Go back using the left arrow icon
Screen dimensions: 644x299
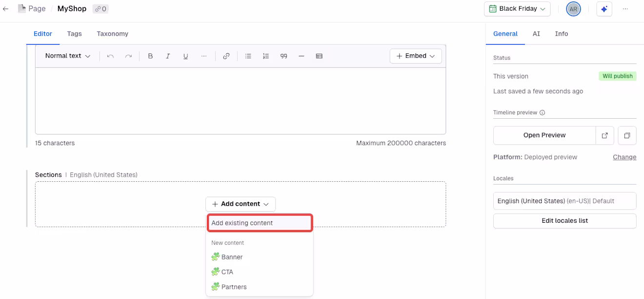[x=6, y=9]
